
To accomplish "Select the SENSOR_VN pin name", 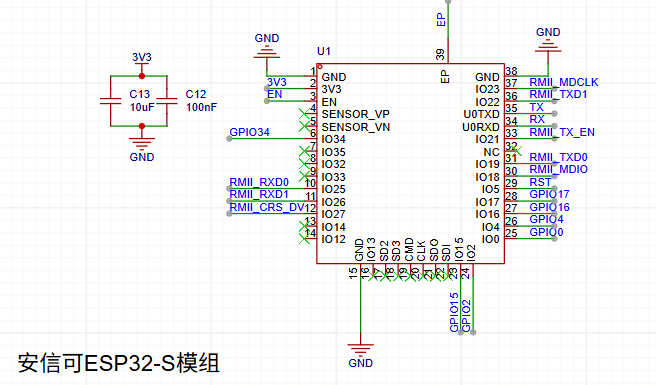I will click(356, 127).
